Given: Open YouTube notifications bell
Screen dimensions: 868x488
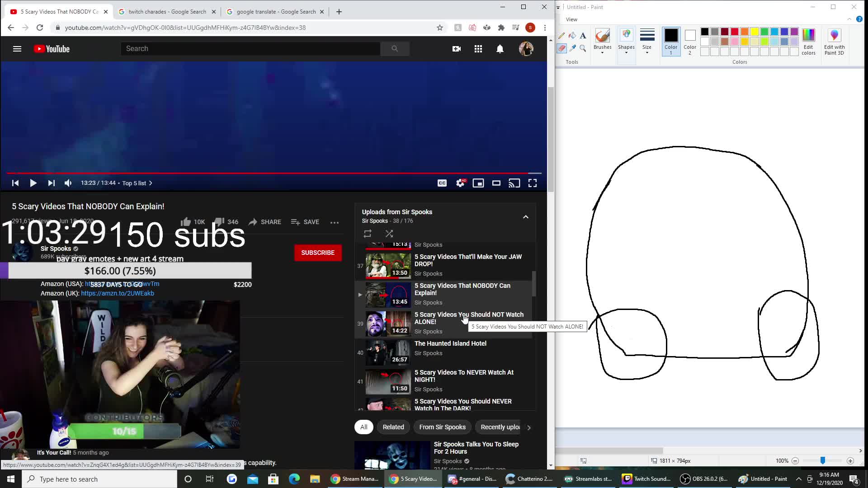Looking at the screenshot, I should click(500, 49).
